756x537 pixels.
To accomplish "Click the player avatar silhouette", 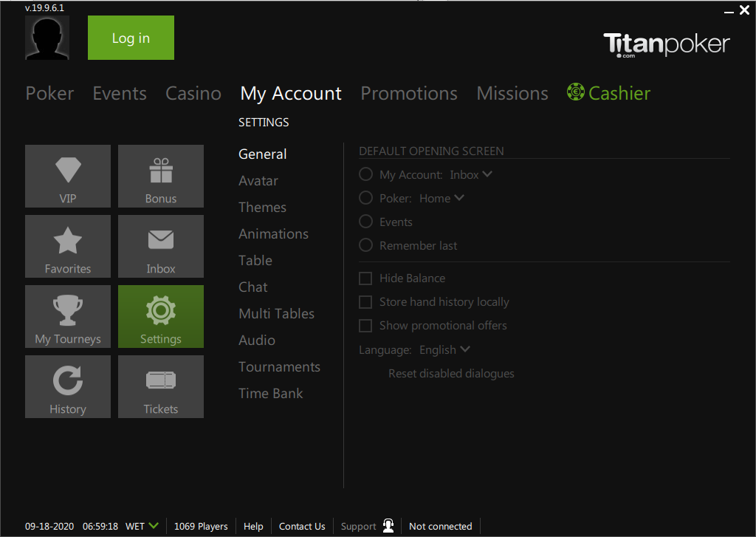I will 47,38.
